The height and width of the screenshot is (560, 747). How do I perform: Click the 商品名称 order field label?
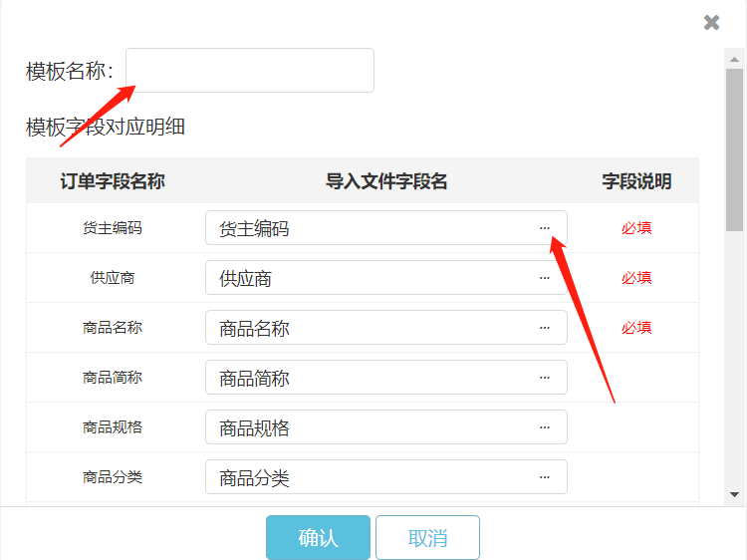(113, 328)
